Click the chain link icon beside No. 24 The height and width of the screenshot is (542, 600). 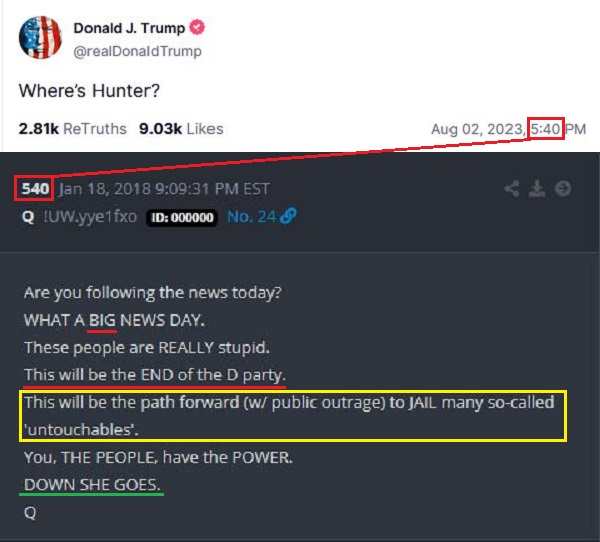pos(288,216)
